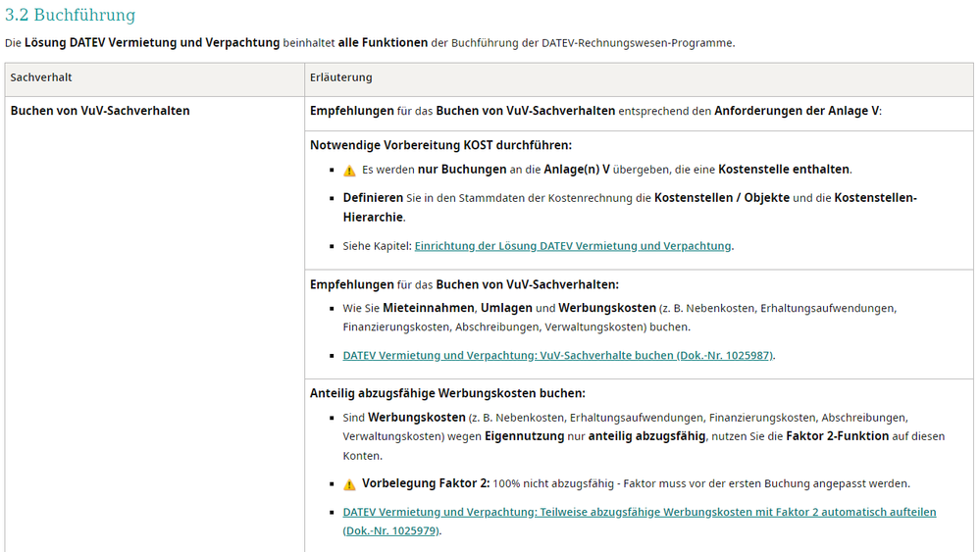Click the bold phrase 'Anforderungen der Anlage V'
The width and height of the screenshot is (980, 552).
[797, 111]
